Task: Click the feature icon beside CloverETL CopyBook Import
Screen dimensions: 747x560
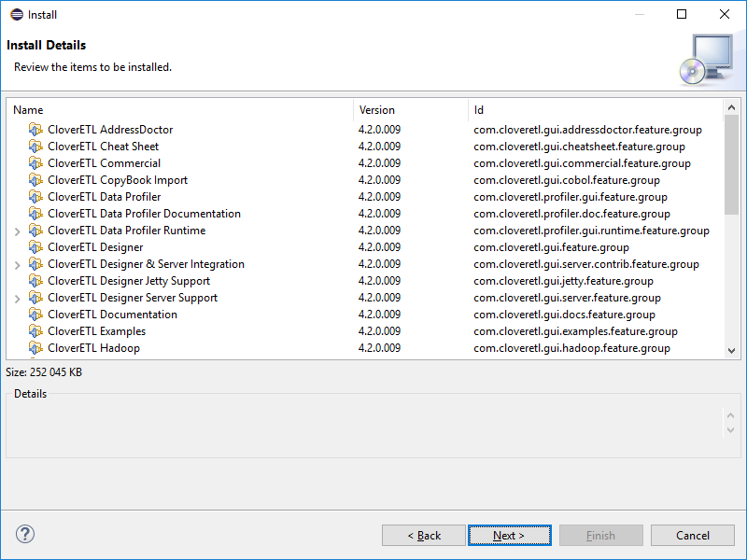Action: click(x=35, y=180)
